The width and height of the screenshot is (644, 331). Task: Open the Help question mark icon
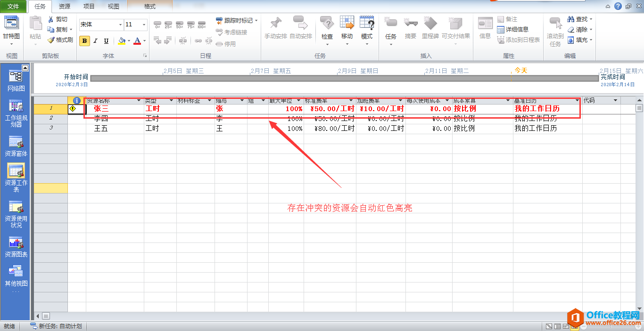point(618,7)
